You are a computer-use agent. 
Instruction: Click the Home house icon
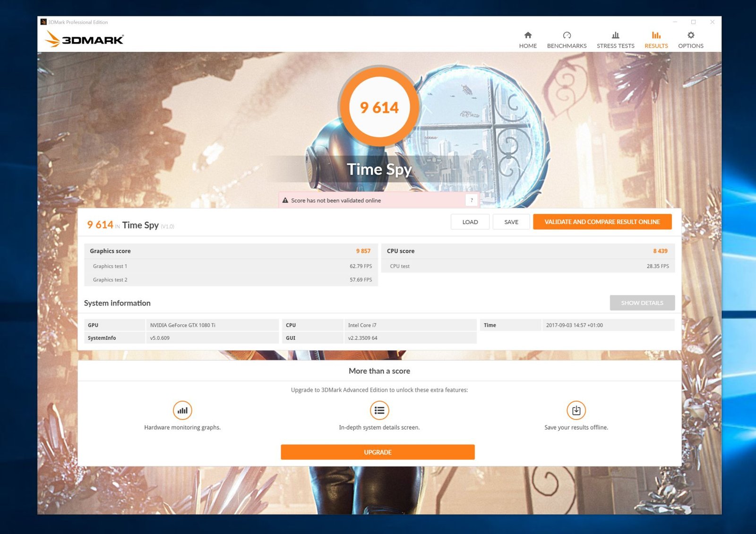click(528, 35)
